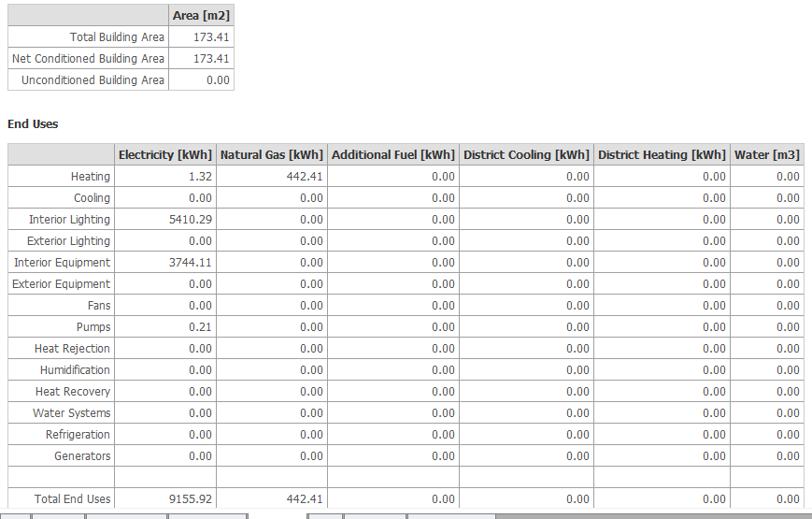Click Total End Uses water value 0.00
Screen dimensions: 812x519
click(789, 499)
